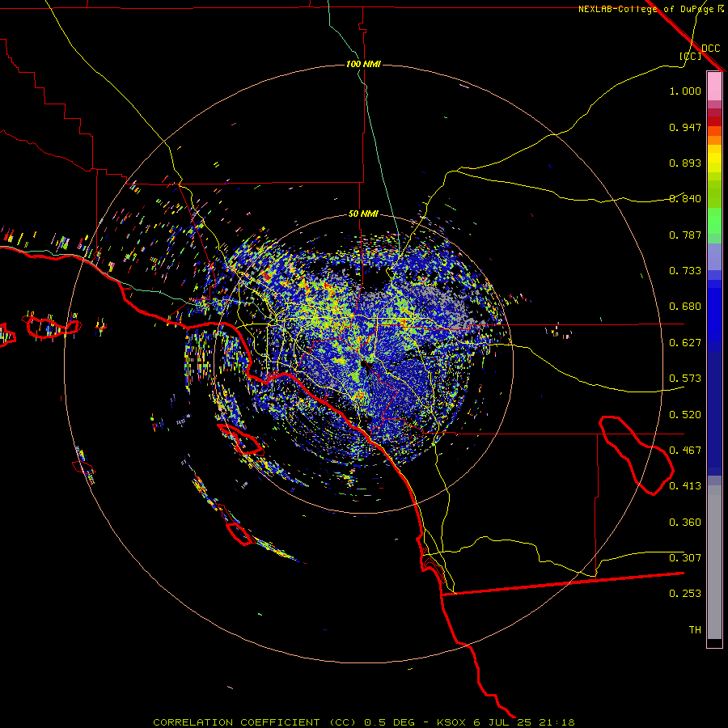Click the 0.627 scale value

tap(685, 343)
